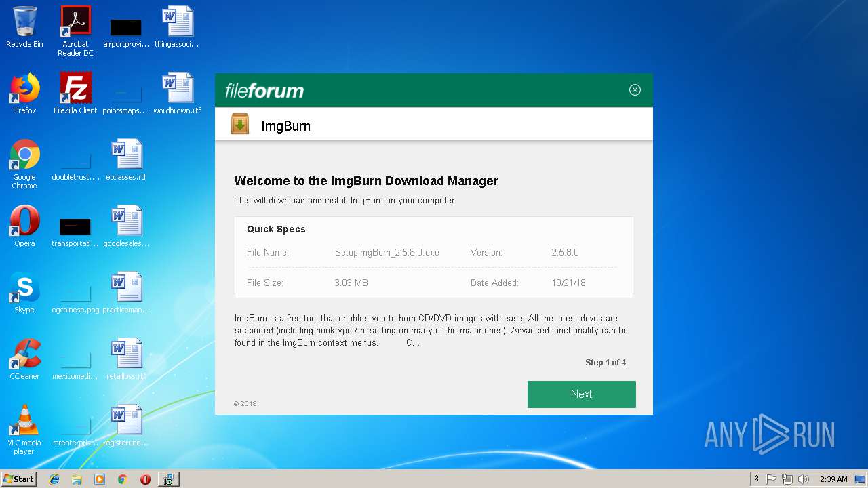Open the Windows Start menu

point(19,479)
